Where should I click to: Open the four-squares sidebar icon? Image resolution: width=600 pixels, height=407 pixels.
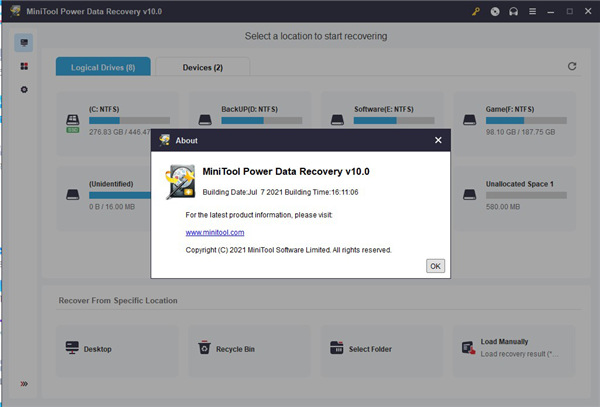[x=24, y=66]
